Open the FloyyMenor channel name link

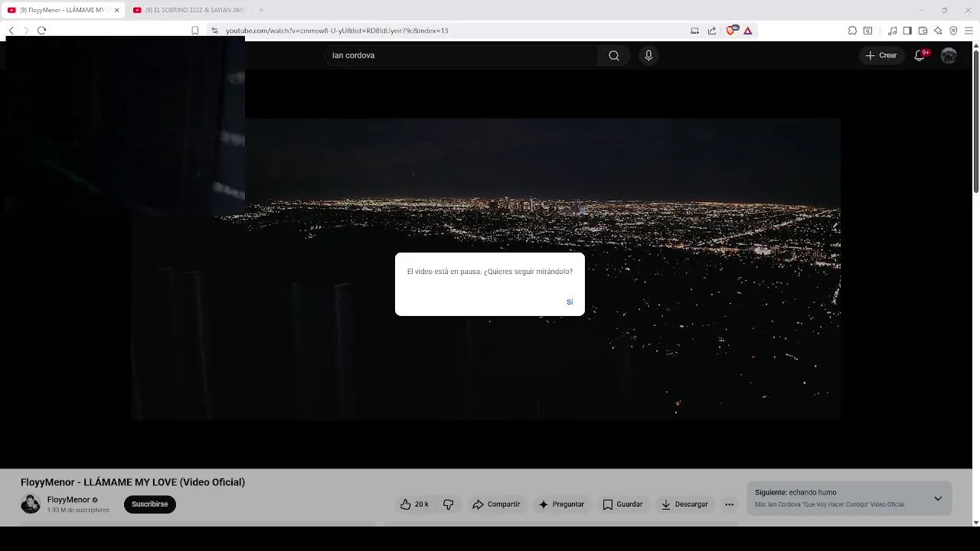point(68,500)
